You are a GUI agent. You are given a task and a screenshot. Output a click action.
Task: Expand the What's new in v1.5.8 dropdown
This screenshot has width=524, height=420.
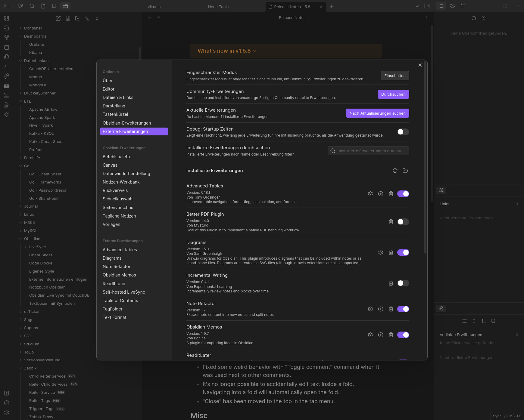point(255,51)
